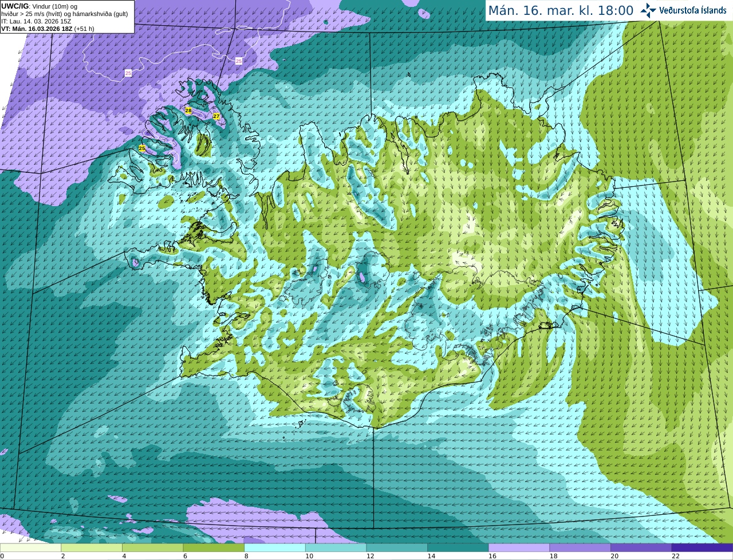This screenshot has width=733, height=560.
Task: Click the Veðurstofa Íslands logo emblem
Action: click(x=648, y=10)
